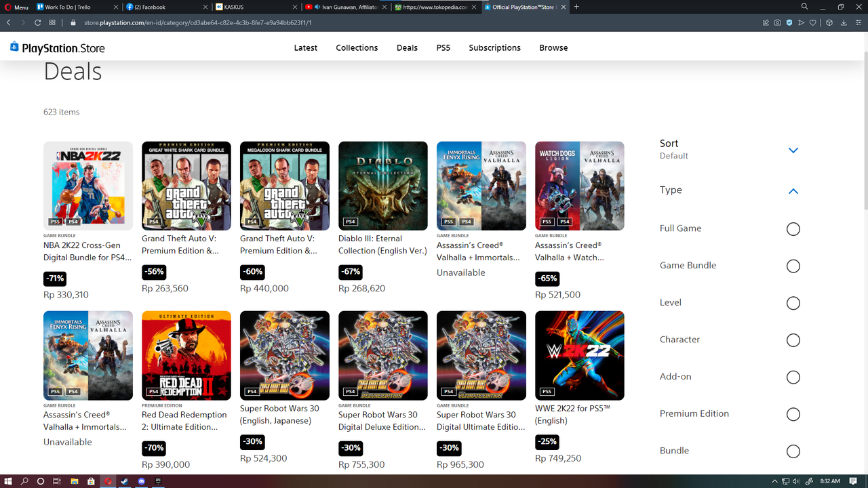Screen dimensions: 868x488
Task: Open Opera speed dial grid icon
Action: click(x=52, y=22)
